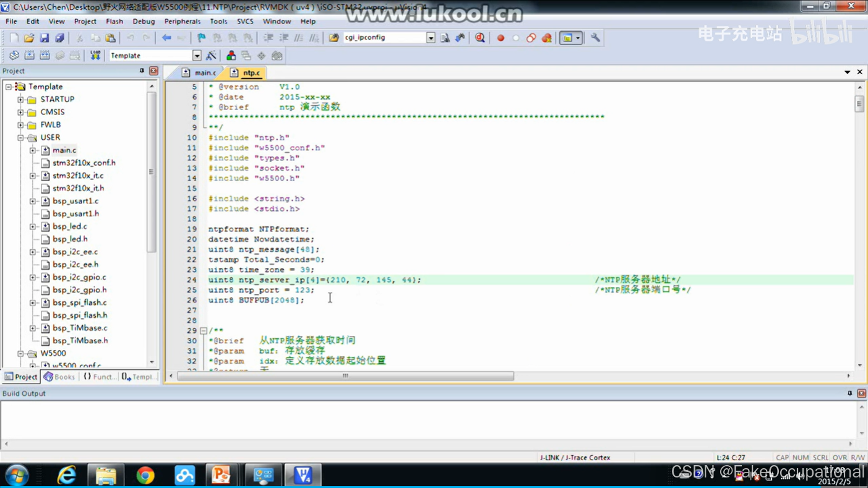This screenshot has width=868, height=488.
Task: Toggle auto-hide pin on Build Output panel
Action: click(x=849, y=393)
